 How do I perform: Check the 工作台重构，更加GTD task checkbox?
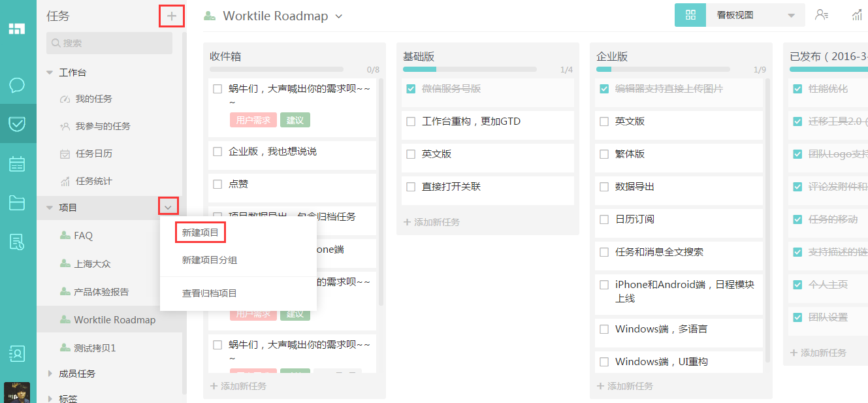click(411, 121)
